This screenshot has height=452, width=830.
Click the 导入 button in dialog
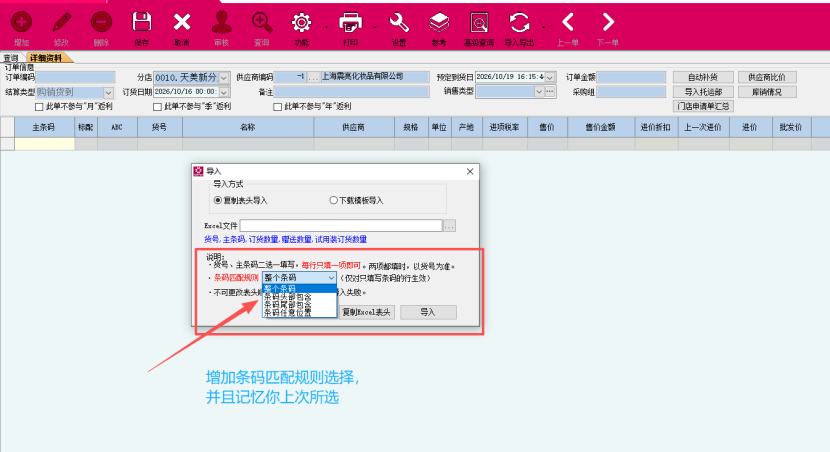[x=428, y=312]
